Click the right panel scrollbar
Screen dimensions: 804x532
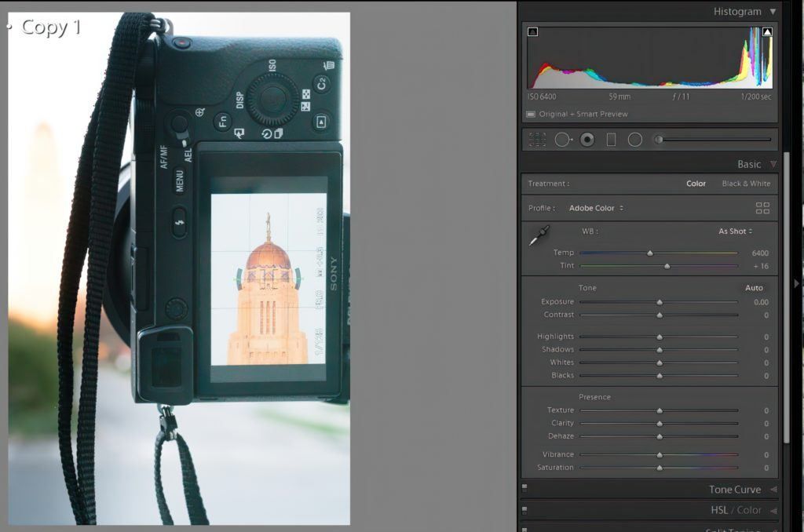click(x=786, y=297)
